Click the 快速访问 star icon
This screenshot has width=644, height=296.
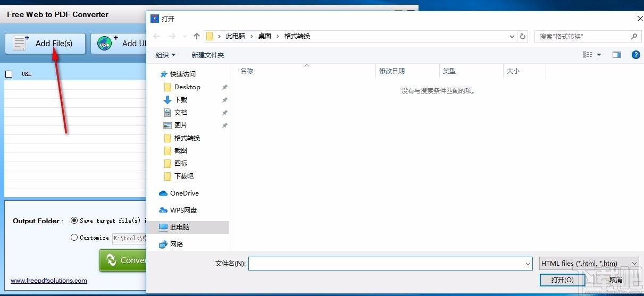click(x=164, y=74)
